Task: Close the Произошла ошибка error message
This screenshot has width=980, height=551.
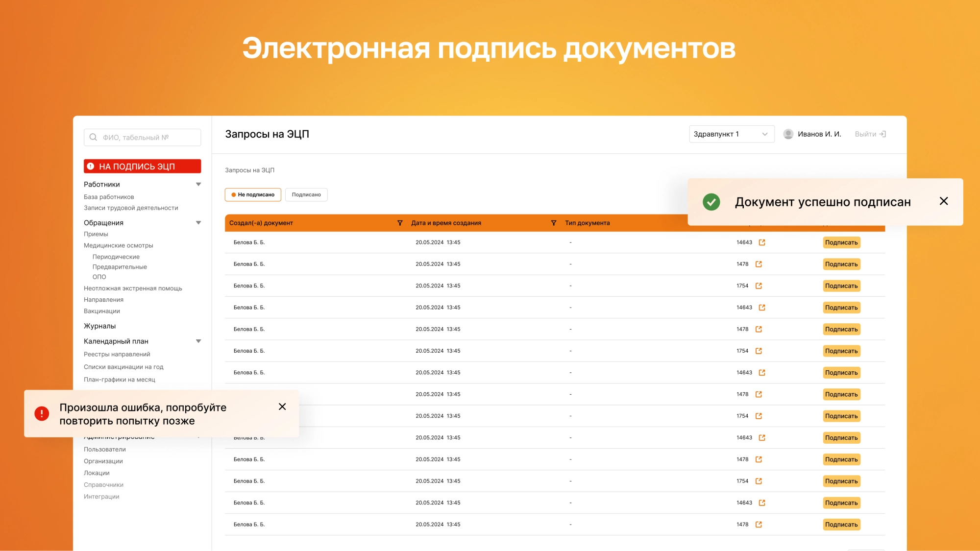Action: click(282, 407)
